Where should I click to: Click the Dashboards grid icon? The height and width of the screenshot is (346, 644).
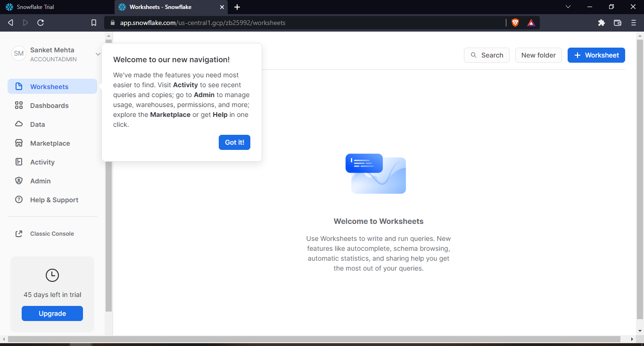[x=19, y=106]
